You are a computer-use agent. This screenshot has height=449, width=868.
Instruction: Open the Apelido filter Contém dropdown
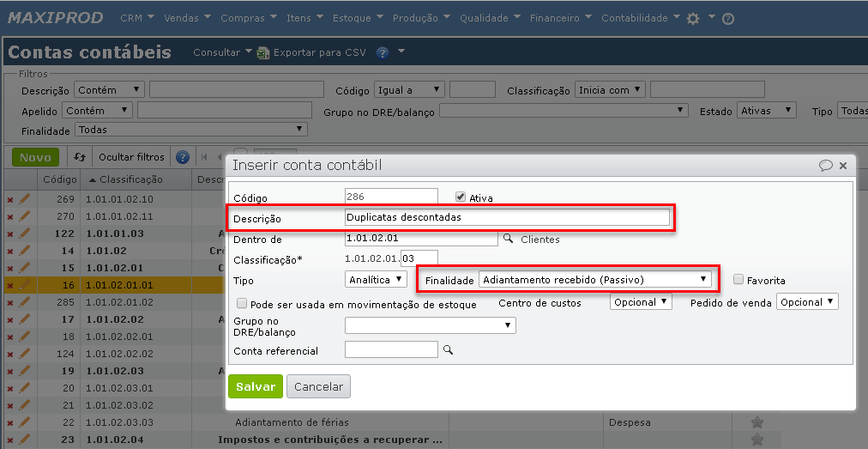98,111
